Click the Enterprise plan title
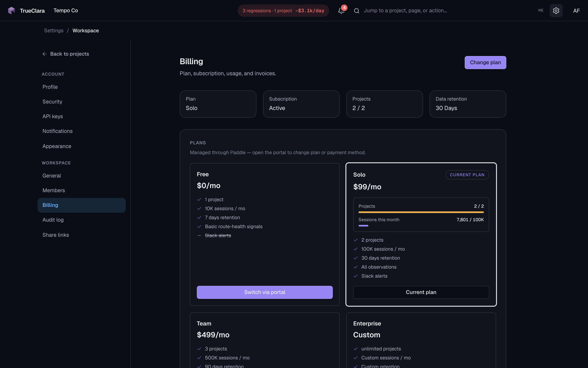Image resolution: width=588 pixels, height=368 pixels. pyautogui.click(x=367, y=324)
